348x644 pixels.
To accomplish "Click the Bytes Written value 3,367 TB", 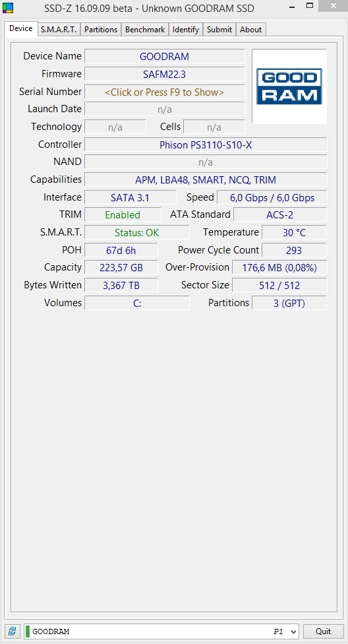I will click(121, 286).
